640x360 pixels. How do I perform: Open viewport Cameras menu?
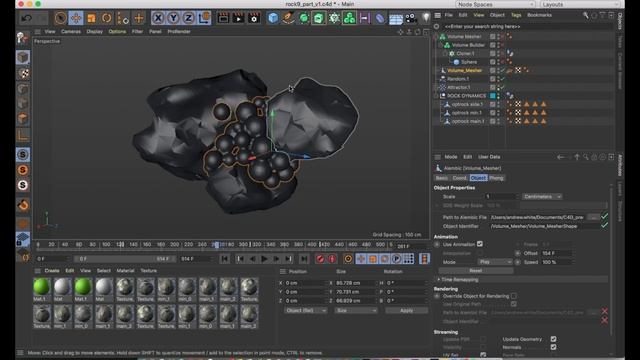coord(71,31)
